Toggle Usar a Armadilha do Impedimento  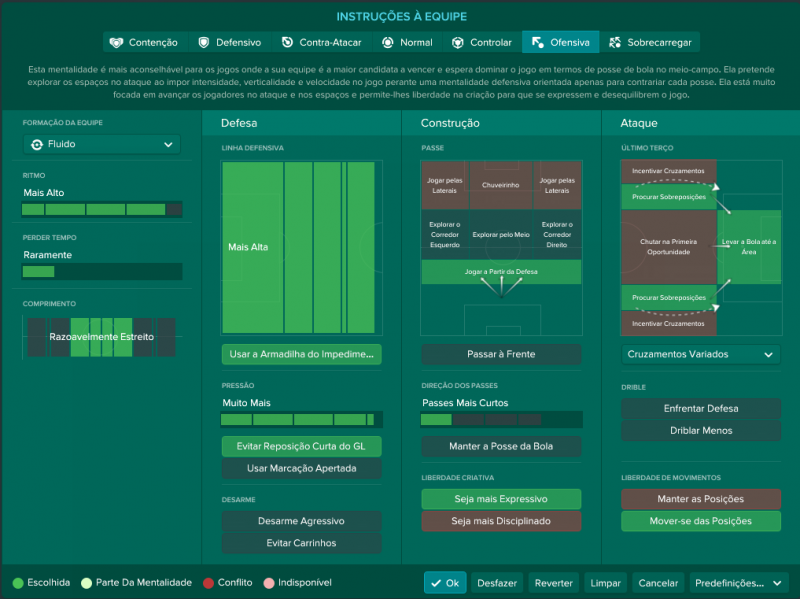301,354
